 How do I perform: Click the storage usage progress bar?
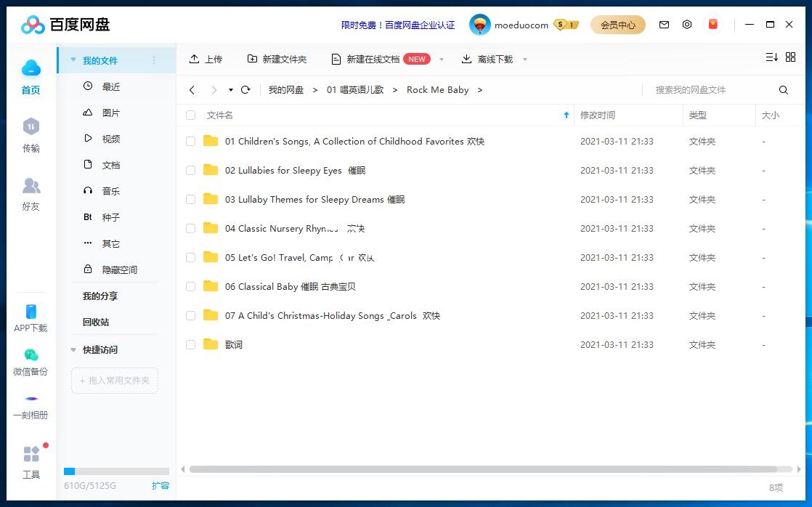click(x=116, y=471)
